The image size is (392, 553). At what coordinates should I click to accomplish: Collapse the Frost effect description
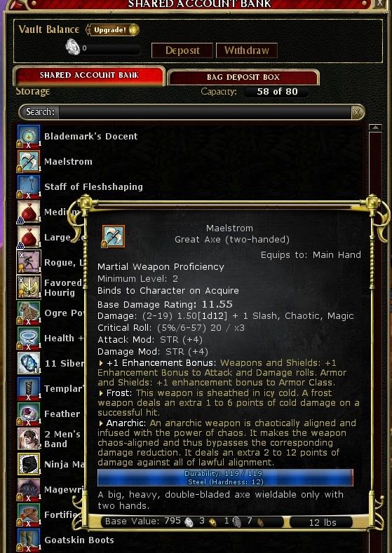tap(101, 393)
